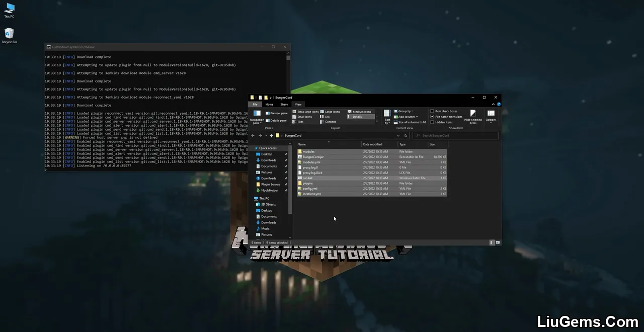Select the config.yml file

(x=372, y=189)
